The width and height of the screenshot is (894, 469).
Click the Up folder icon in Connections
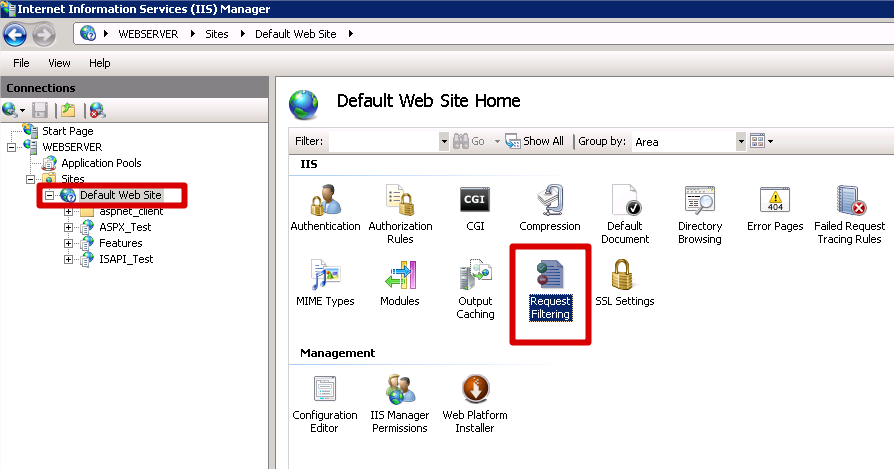[68, 110]
